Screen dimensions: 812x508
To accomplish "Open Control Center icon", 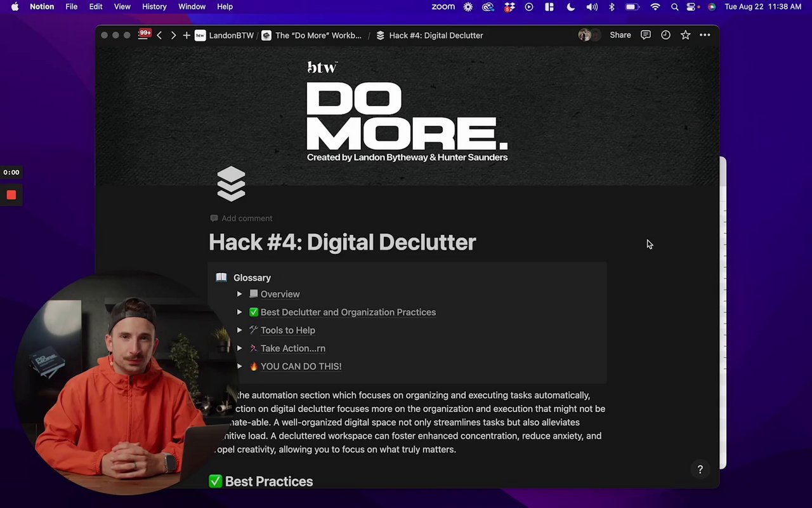I will (692, 6).
